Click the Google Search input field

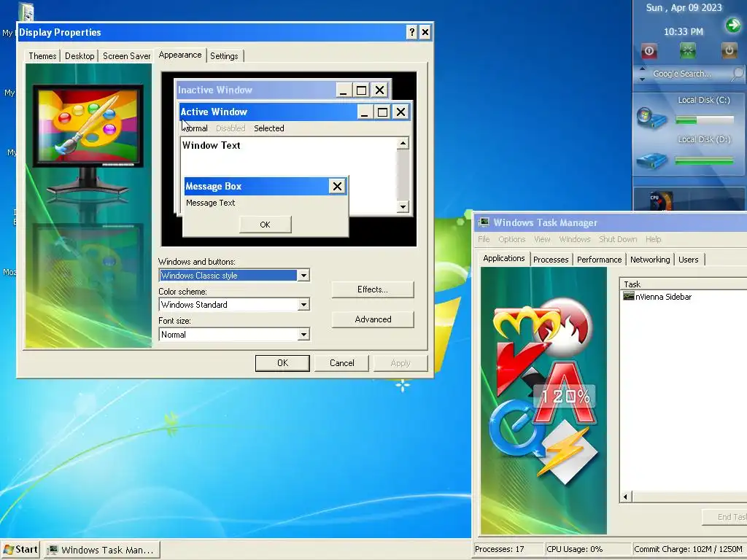tap(689, 74)
